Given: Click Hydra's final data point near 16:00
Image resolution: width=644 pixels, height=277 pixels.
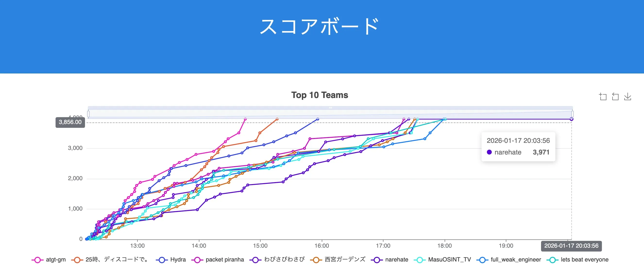Looking at the screenshot, I should click(318, 119).
